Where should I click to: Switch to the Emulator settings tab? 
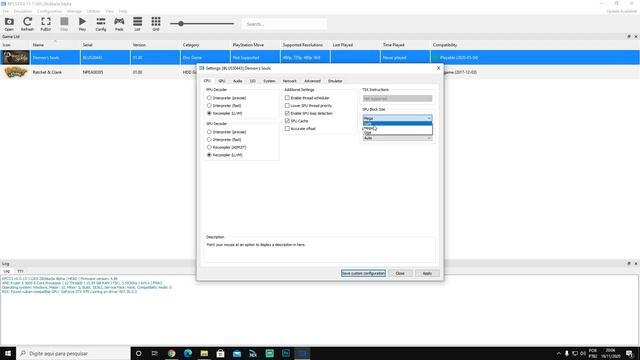pyautogui.click(x=335, y=81)
